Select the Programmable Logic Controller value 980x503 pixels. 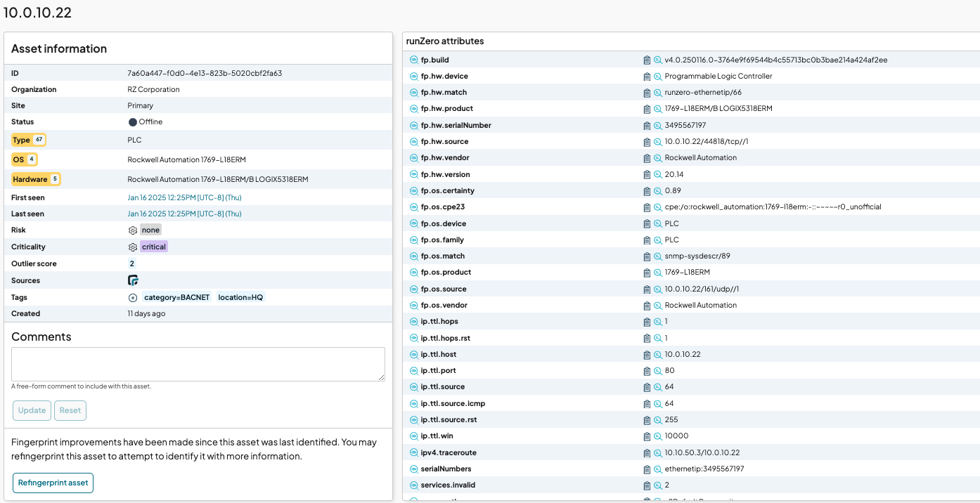718,77
